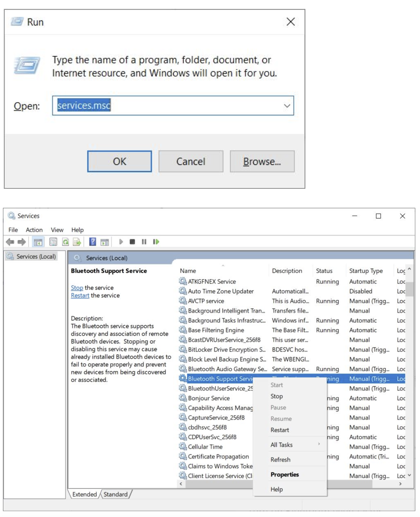Open the File menu in Services
This screenshot has width=420, height=517.
tap(13, 230)
